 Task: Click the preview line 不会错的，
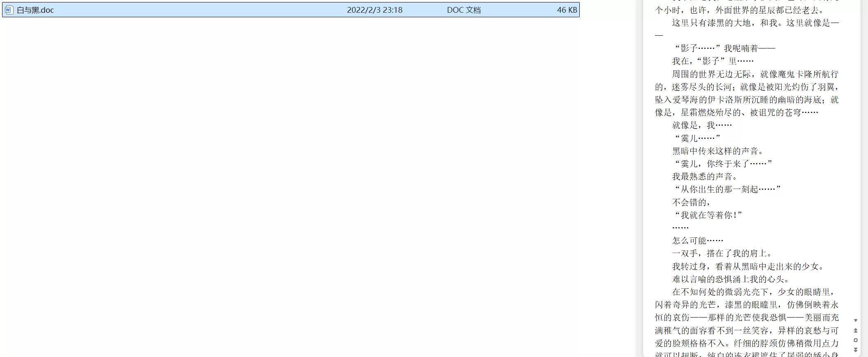[x=692, y=202]
